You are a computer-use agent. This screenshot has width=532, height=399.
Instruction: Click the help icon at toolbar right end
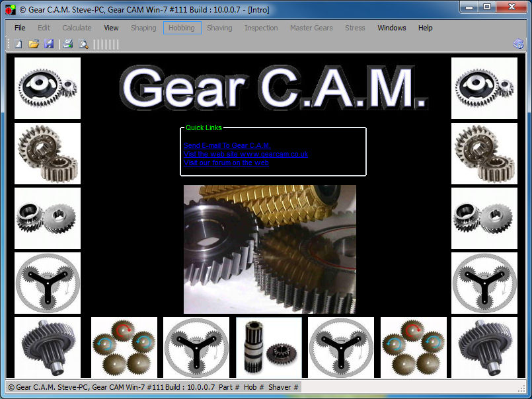tap(518, 44)
